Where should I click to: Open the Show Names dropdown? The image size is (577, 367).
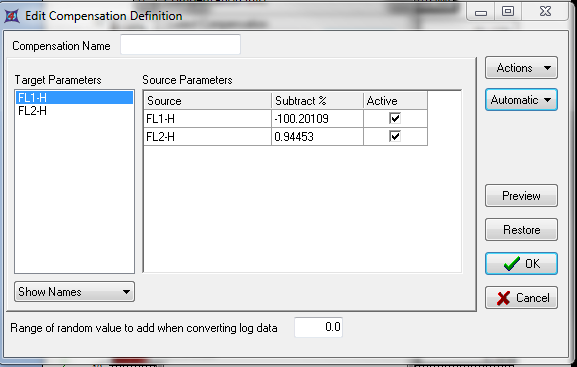coord(74,292)
